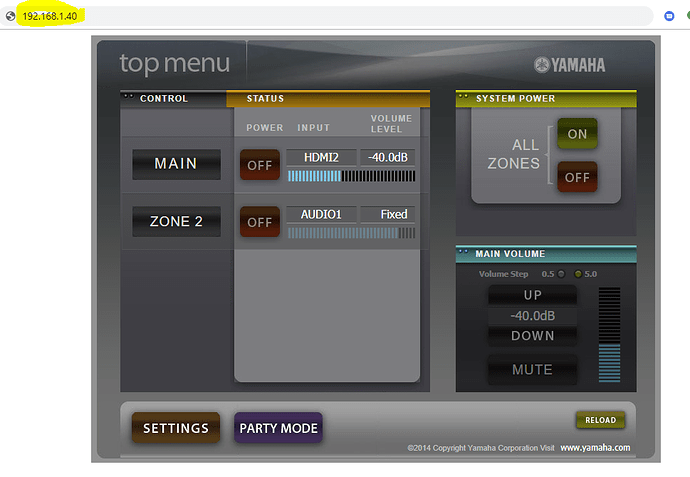Mute the main volume
Viewport: 690px width, 477px height.
point(532,370)
